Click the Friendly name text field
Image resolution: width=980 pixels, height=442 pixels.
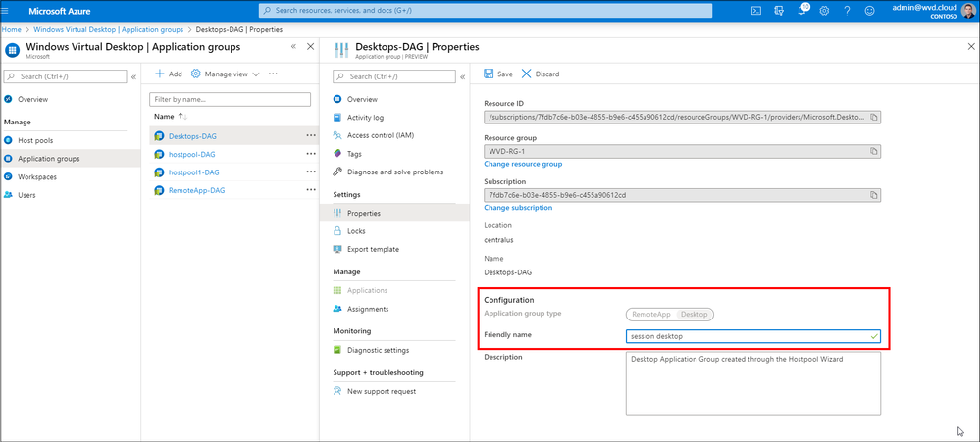click(x=753, y=336)
